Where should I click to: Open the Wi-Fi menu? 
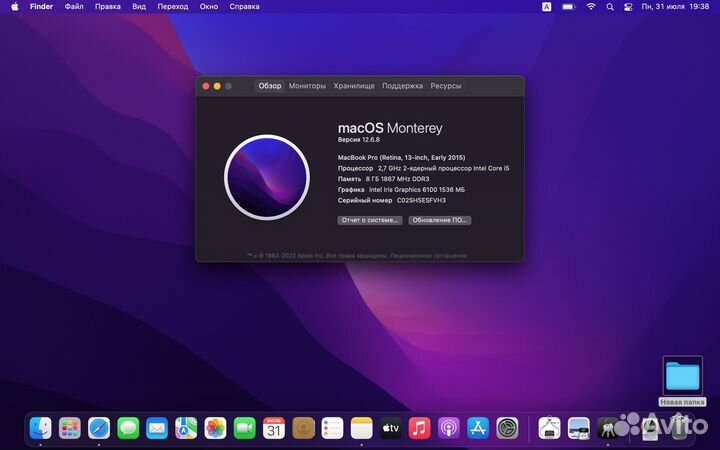pyautogui.click(x=591, y=7)
